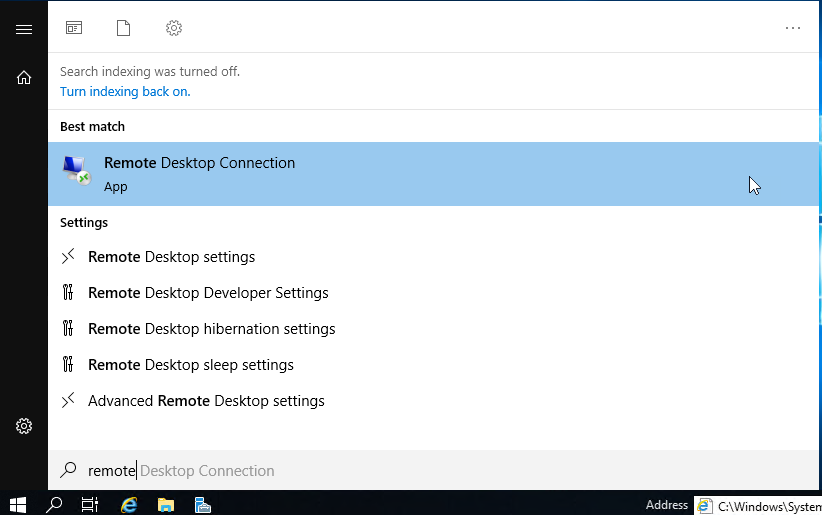Select Remote Desktop Developer Settings

[x=208, y=293]
